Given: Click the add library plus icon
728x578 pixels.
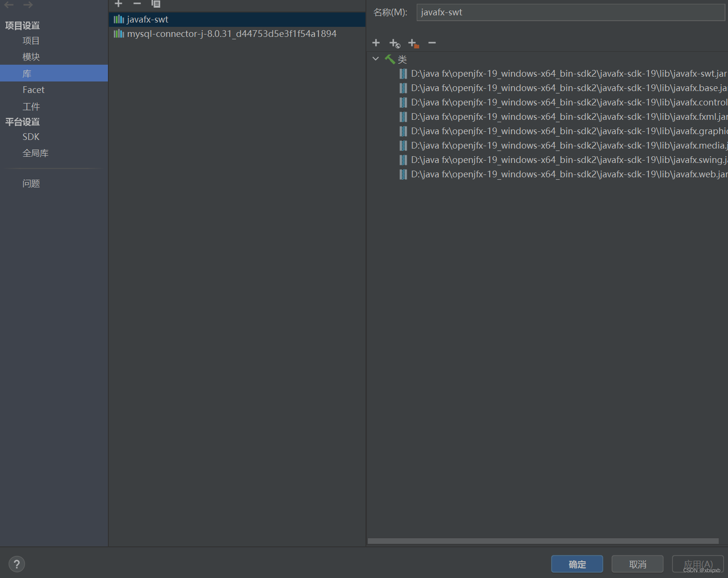Looking at the screenshot, I should (118, 4).
